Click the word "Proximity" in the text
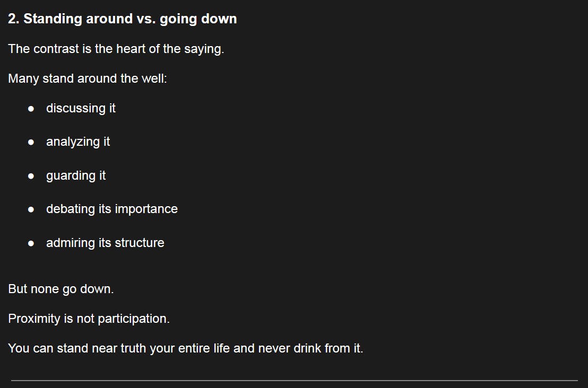 [34, 319]
